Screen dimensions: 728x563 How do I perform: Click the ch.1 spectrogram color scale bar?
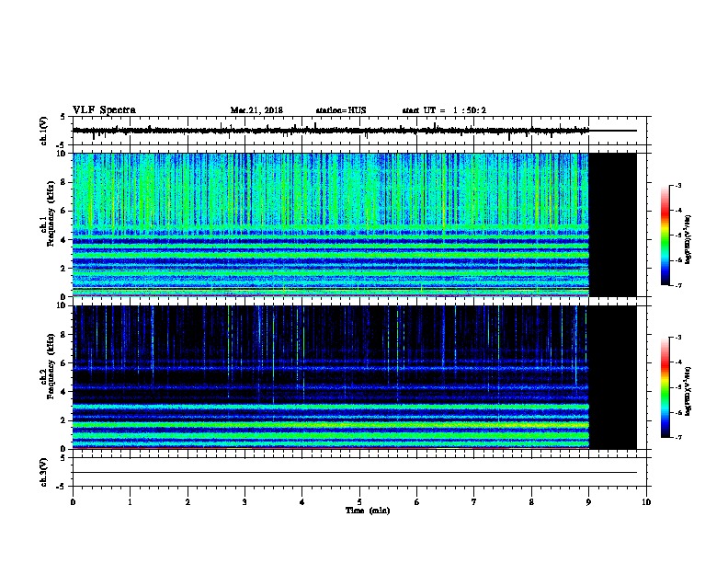tap(665, 236)
